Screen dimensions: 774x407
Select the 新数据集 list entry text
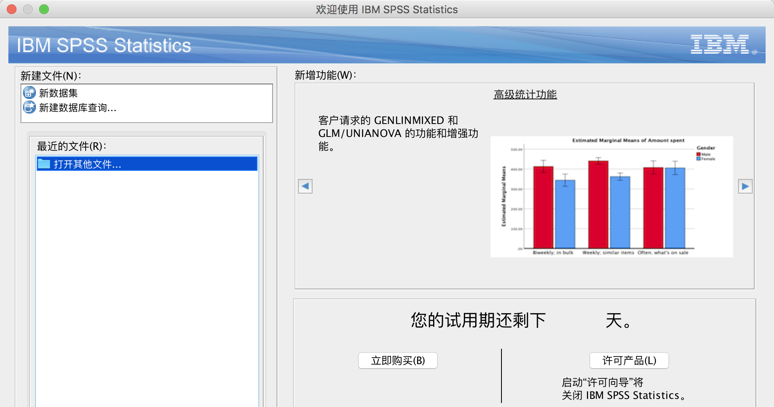[59, 93]
